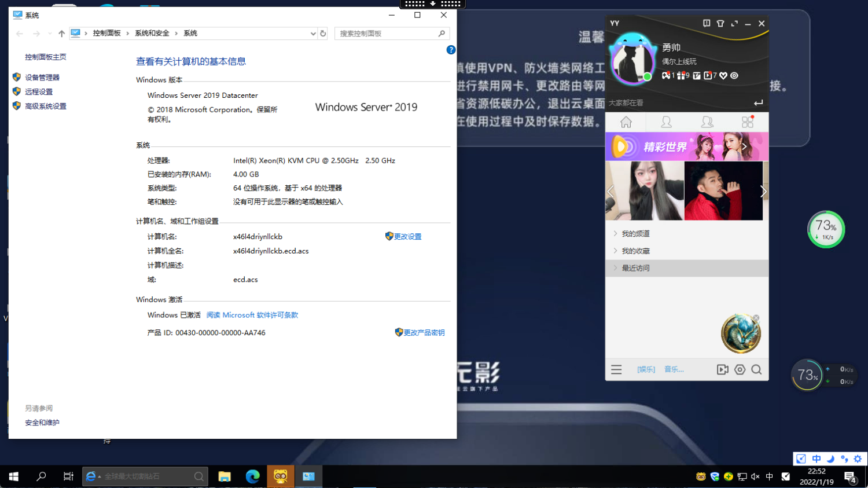Toggle the IME 中 Chinese/English mode

click(x=816, y=459)
